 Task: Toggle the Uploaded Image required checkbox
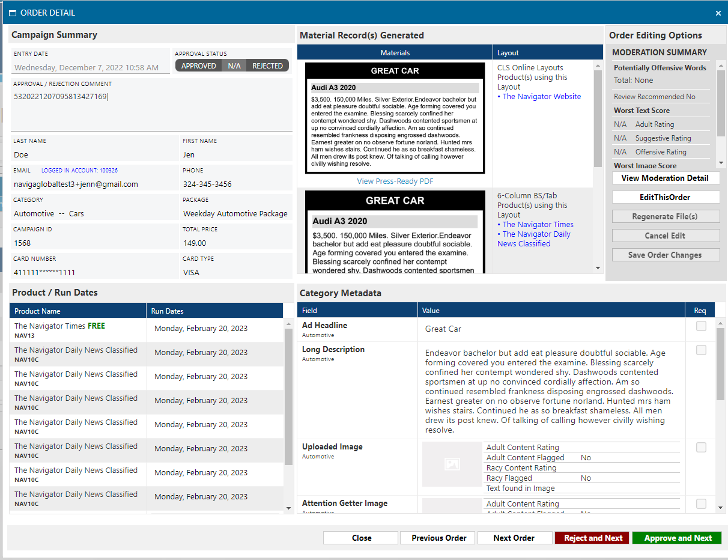701,448
